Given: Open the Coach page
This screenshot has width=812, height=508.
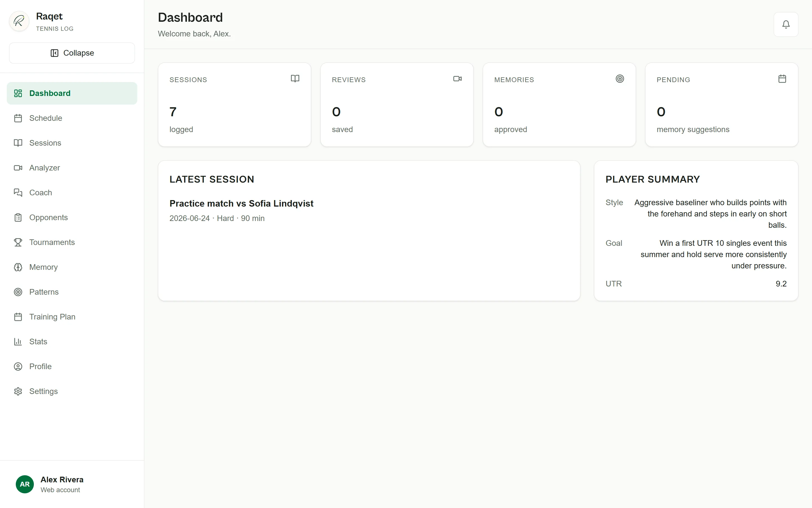Looking at the screenshot, I should tap(72, 193).
